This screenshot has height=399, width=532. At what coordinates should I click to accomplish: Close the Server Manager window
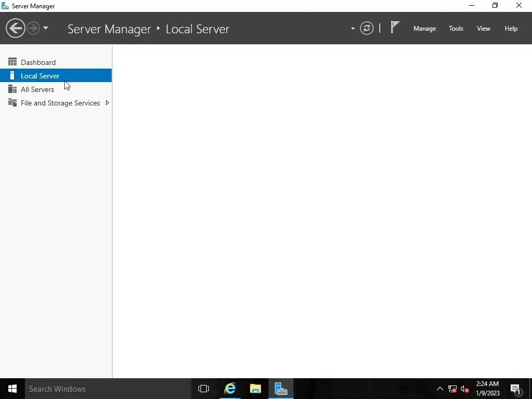[519, 6]
